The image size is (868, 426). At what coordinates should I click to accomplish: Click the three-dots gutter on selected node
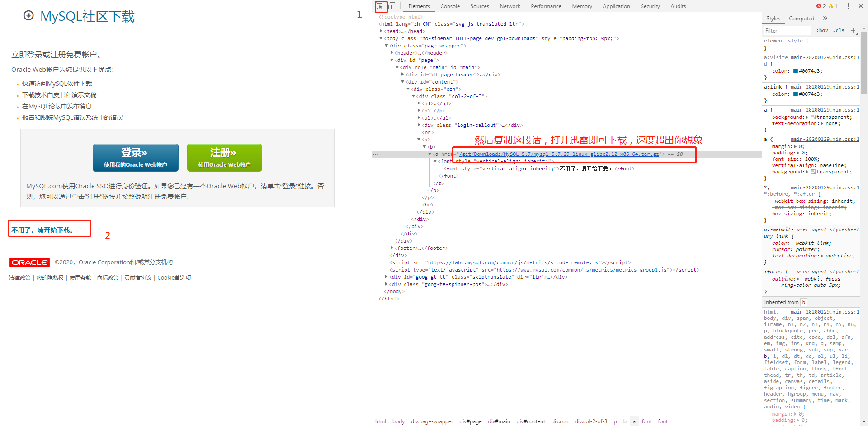pyautogui.click(x=375, y=154)
